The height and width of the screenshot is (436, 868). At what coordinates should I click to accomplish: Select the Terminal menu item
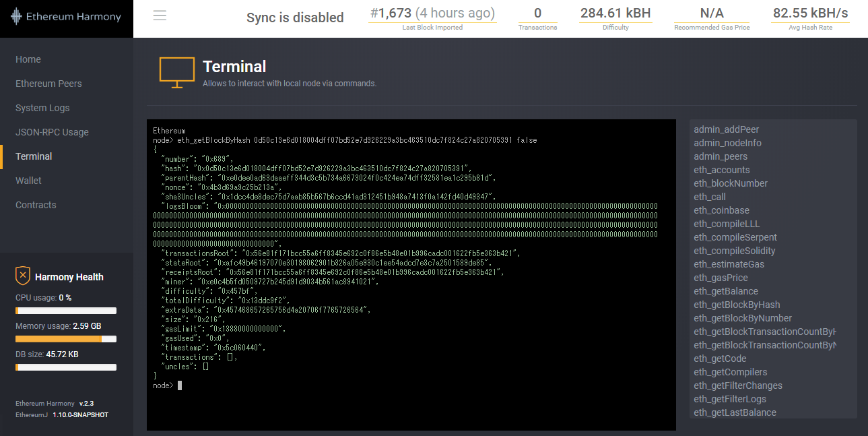pos(34,156)
